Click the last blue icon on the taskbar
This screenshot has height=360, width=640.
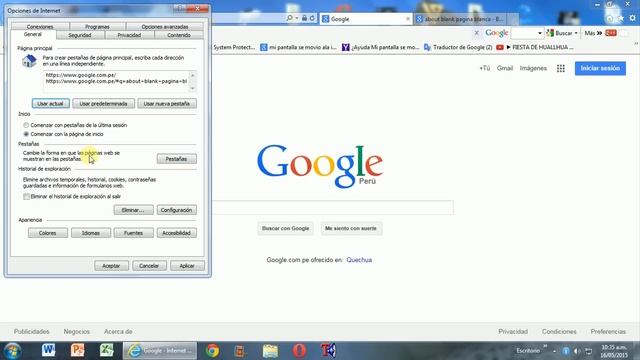[x=328, y=351]
